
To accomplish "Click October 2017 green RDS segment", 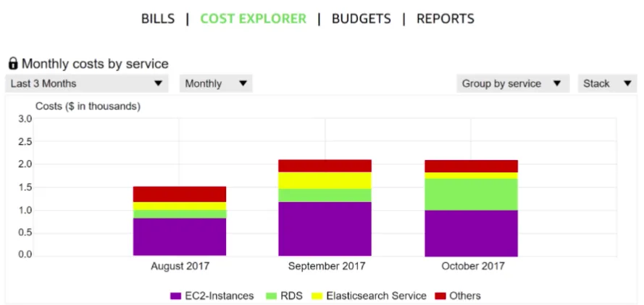I will [471, 195].
